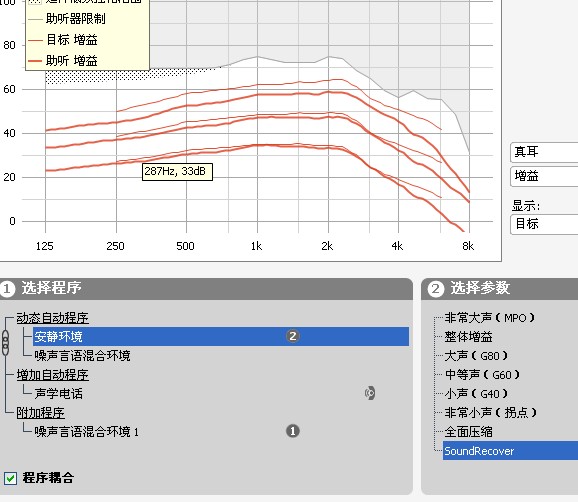The height and width of the screenshot is (502, 578).
Task: Click the phone icon beside 声学电话
Action: [x=370, y=393]
